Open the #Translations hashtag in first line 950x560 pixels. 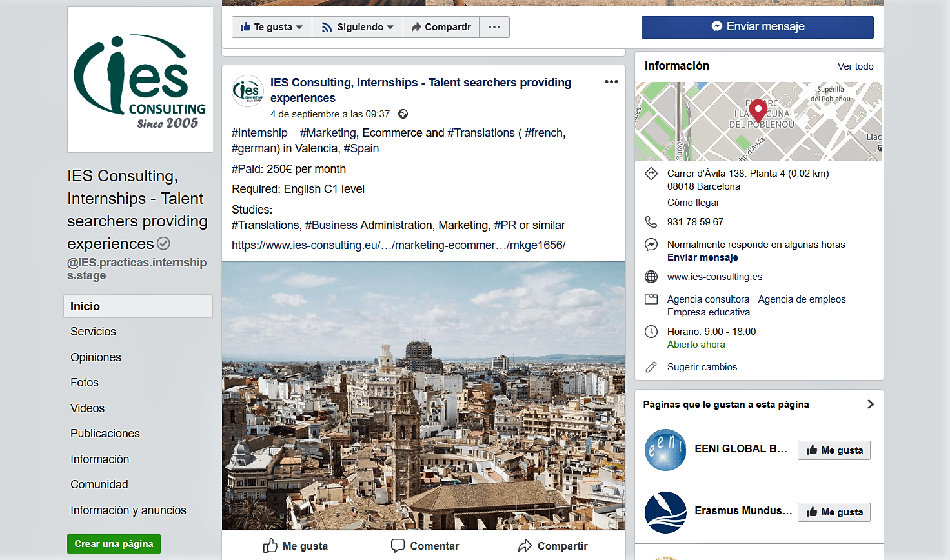pos(481,133)
